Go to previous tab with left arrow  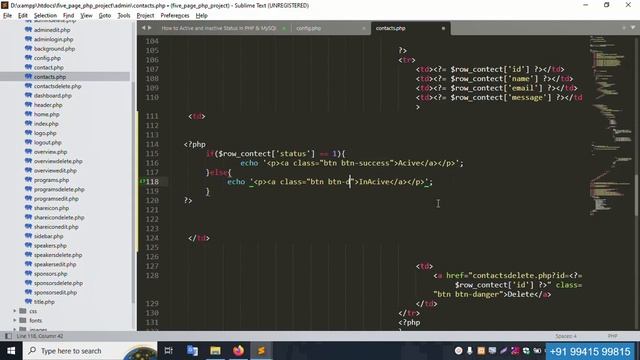tap(143, 28)
